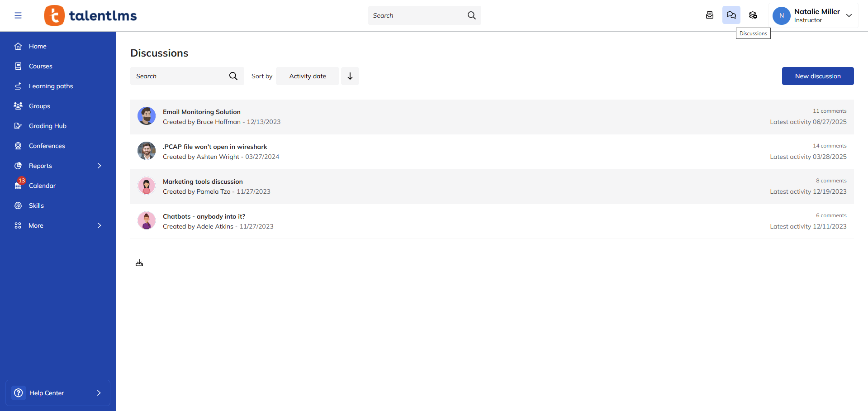The width and height of the screenshot is (868, 411).
Task: Open the course catalog stack icon
Action: tap(753, 15)
